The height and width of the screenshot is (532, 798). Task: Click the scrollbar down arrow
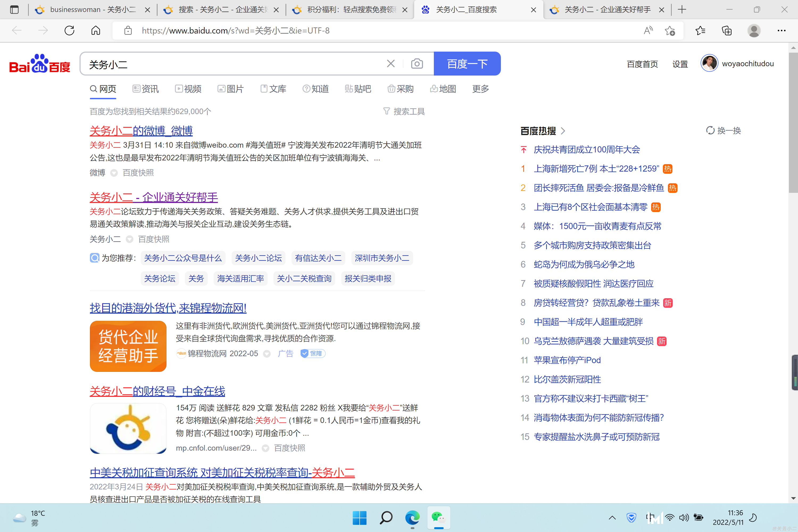pyautogui.click(x=793, y=498)
